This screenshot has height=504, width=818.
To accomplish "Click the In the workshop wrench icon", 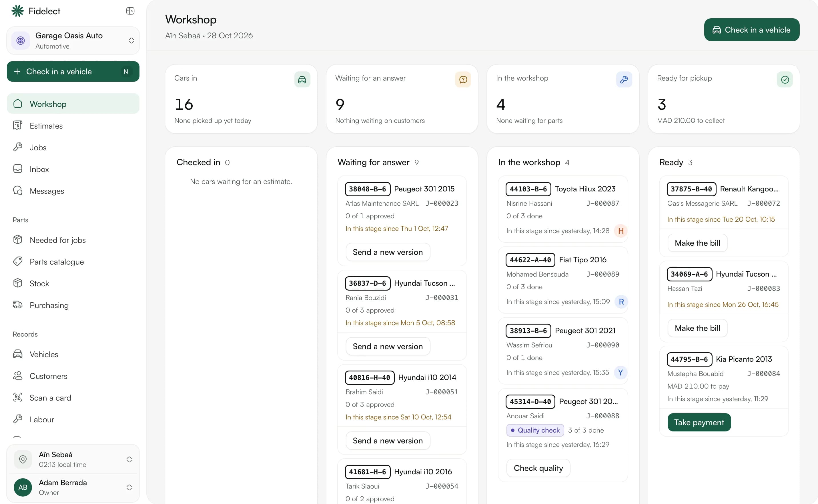I will pyautogui.click(x=624, y=80).
